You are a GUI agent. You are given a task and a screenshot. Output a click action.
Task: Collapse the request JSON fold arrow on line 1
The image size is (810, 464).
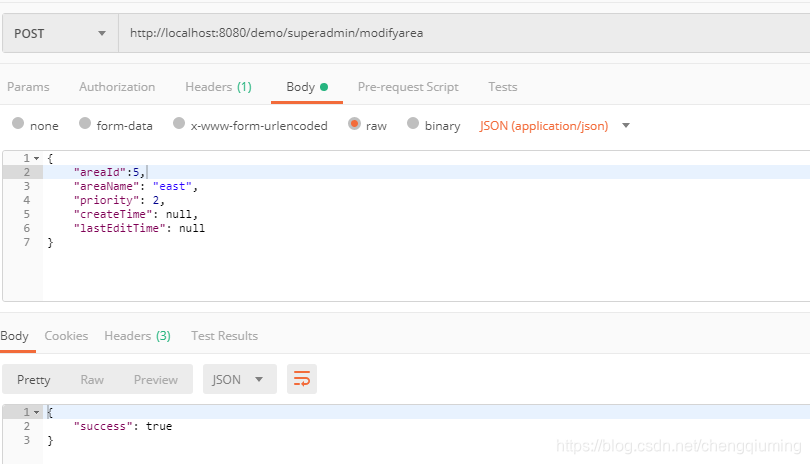[x=37, y=159]
